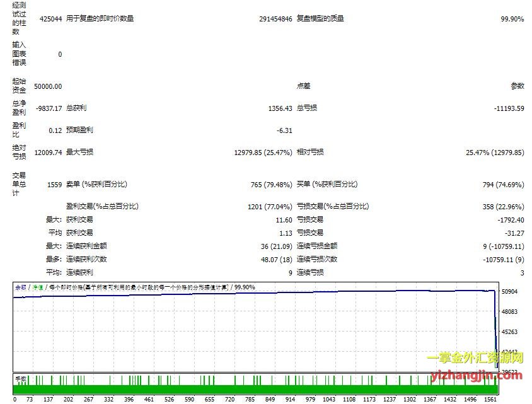Click the 参数 text
Screen dimensions: 532x404
pos(518,86)
